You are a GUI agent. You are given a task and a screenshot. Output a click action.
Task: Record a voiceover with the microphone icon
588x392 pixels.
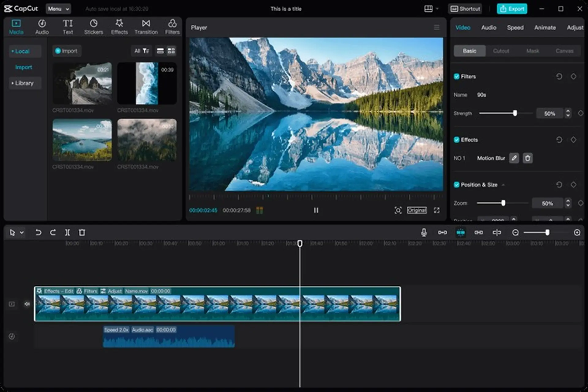(x=424, y=232)
